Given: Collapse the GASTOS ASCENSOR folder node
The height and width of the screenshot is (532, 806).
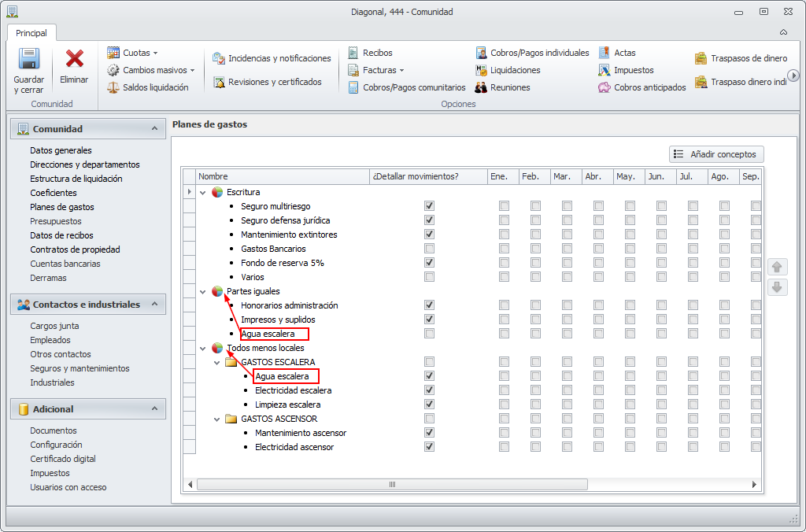Looking at the screenshot, I should click(218, 419).
